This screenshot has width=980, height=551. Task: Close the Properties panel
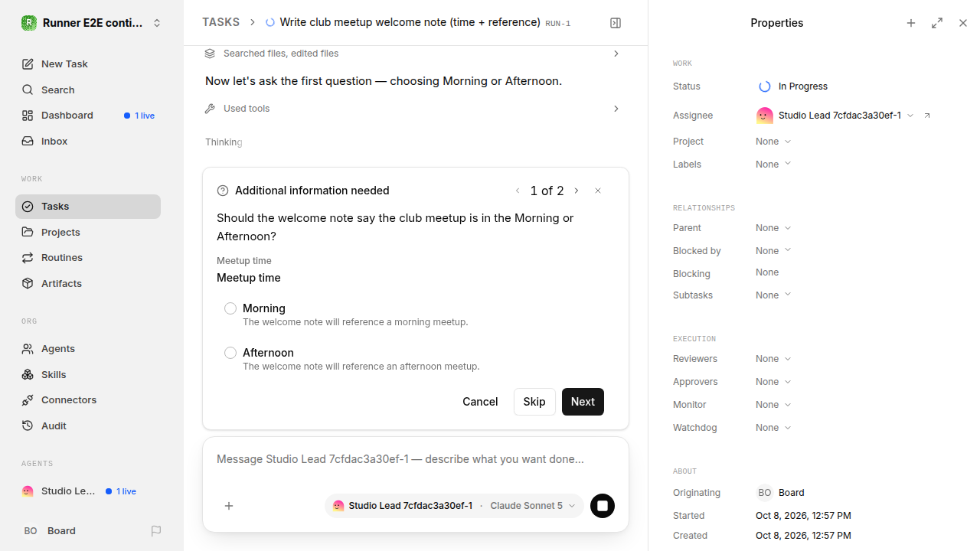click(963, 23)
